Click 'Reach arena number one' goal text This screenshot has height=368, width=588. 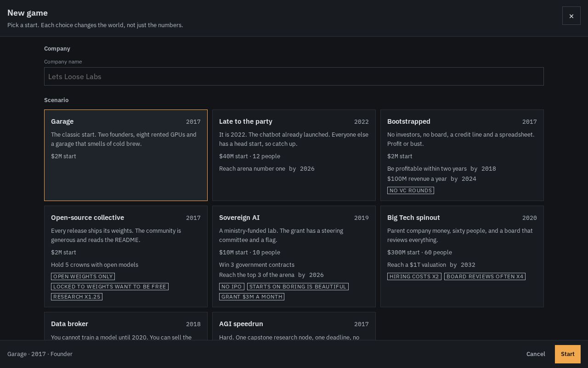pyautogui.click(x=252, y=169)
